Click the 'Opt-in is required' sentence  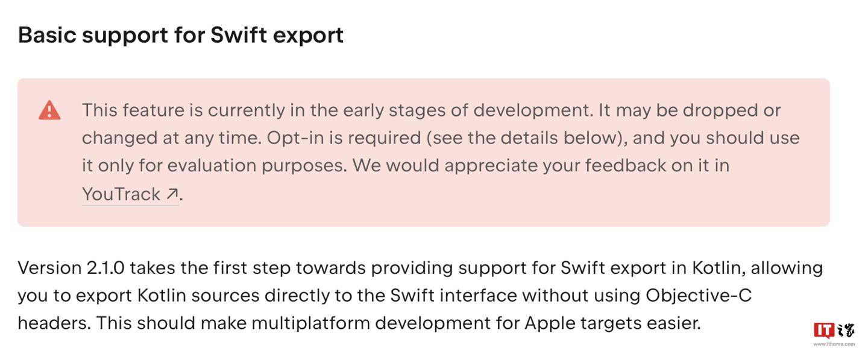coord(344,138)
